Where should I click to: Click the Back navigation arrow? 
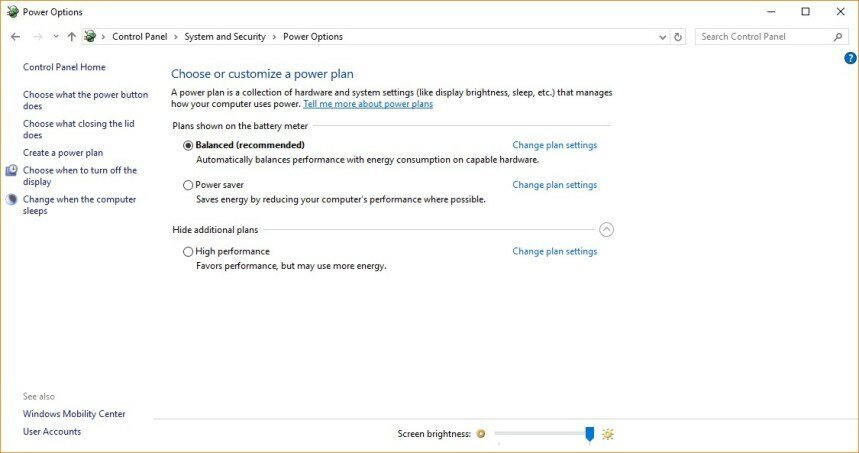(15, 37)
